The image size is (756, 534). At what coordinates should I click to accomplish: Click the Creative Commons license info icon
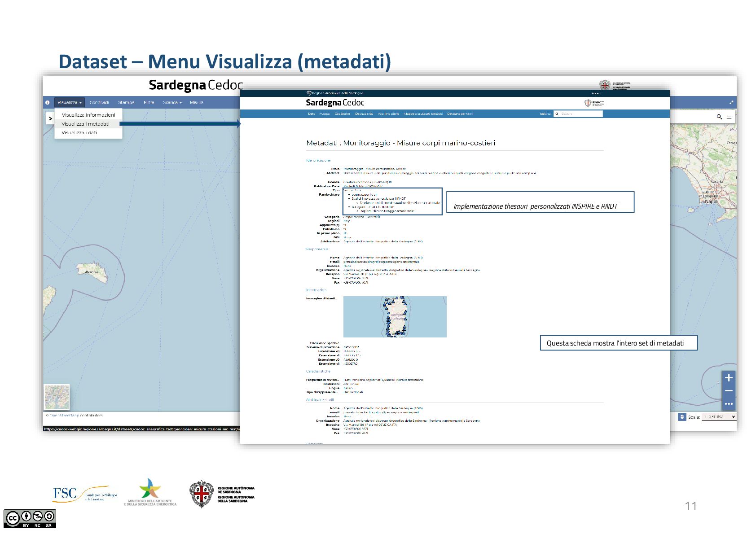tap(391, 182)
